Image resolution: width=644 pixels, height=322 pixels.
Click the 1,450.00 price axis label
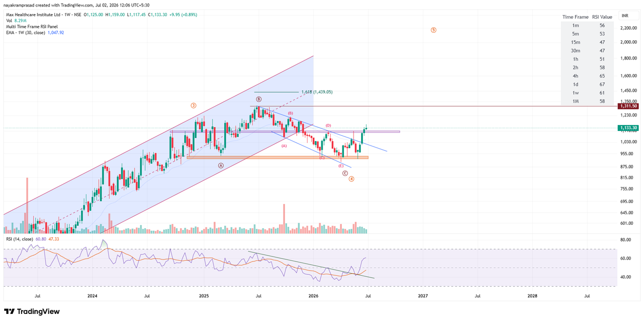[x=627, y=90]
